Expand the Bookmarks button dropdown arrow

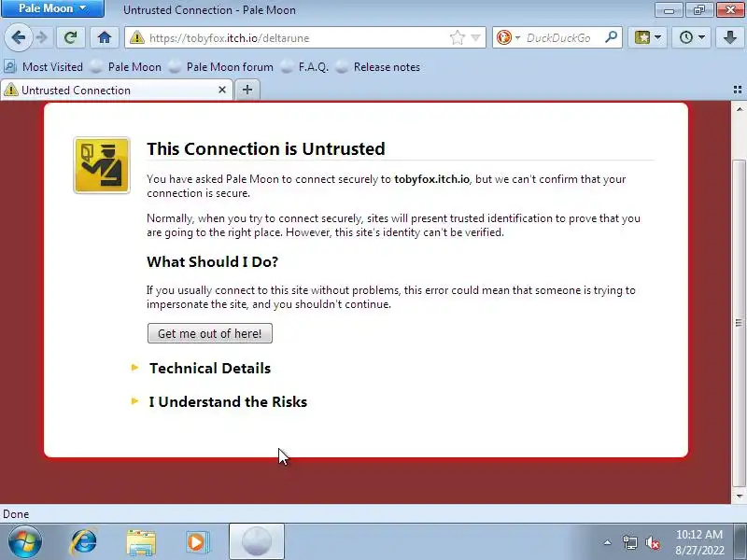[658, 37]
